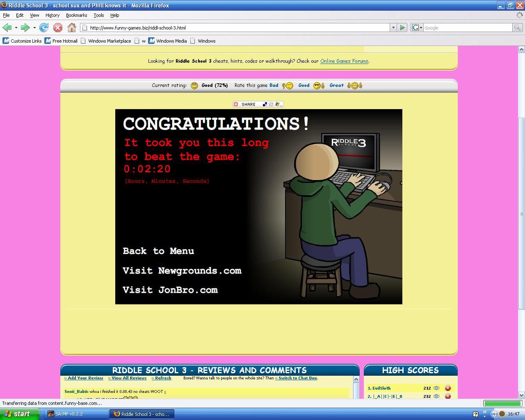
Task: Open the Windows Media bookmark
Action: coord(167,41)
